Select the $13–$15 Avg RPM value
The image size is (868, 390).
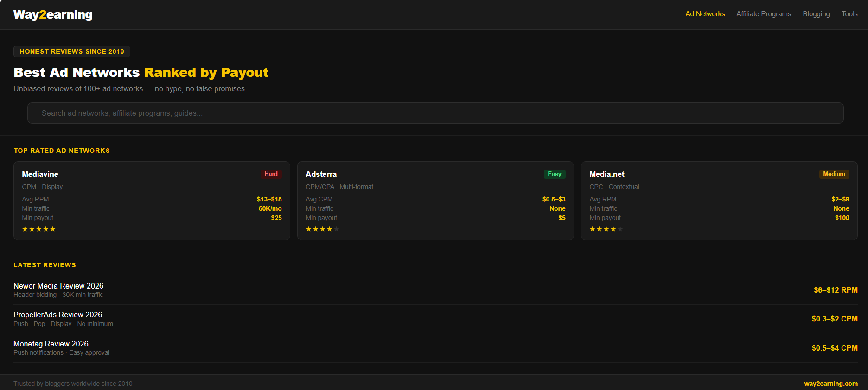(269, 199)
